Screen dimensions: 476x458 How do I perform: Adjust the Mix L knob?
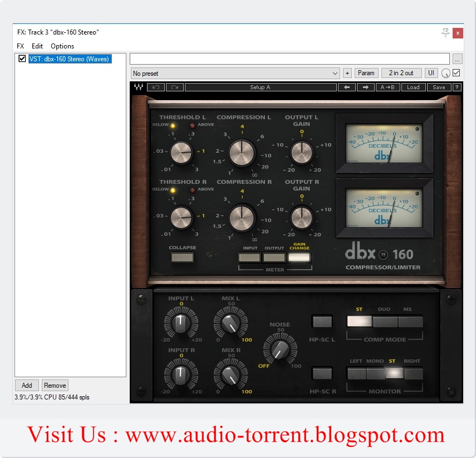click(230, 323)
